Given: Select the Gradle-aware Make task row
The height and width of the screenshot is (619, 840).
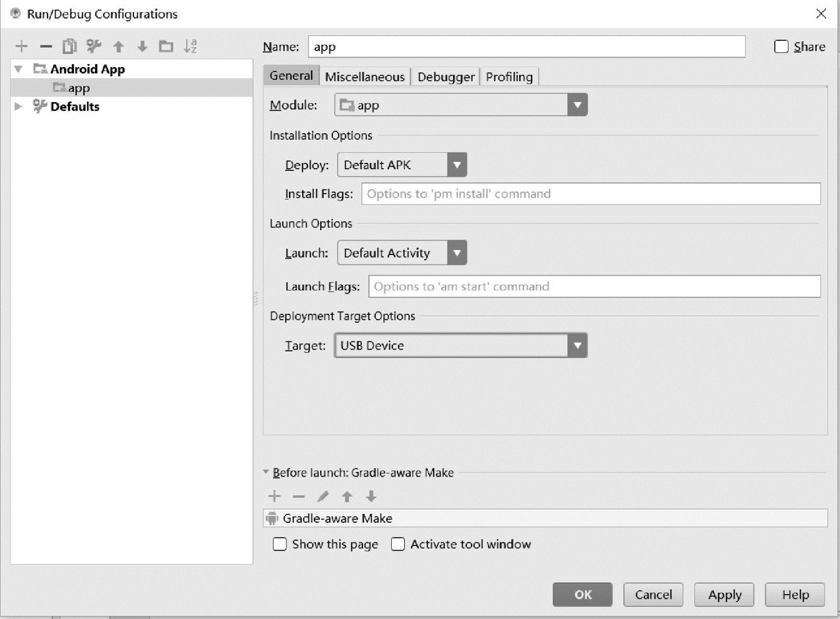Looking at the screenshot, I should (545, 518).
